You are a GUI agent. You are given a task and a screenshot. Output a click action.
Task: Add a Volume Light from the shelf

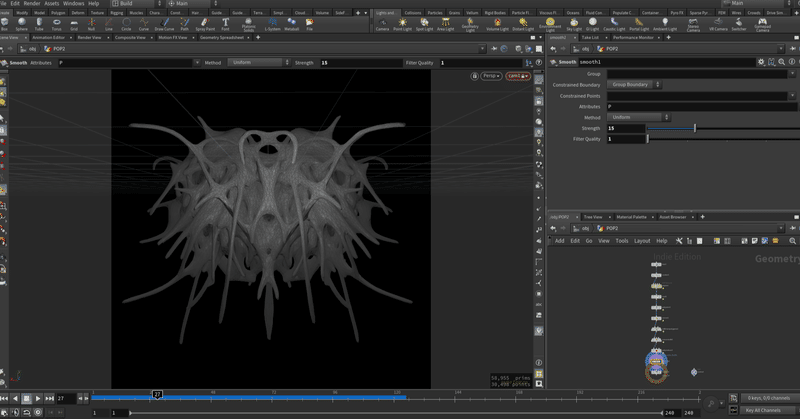point(496,24)
